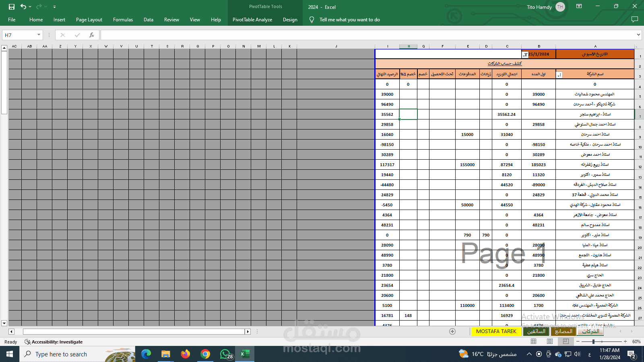Open the Tito Hamdy account avatar
This screenshot has width=644, height=362.
pos(560,7)
